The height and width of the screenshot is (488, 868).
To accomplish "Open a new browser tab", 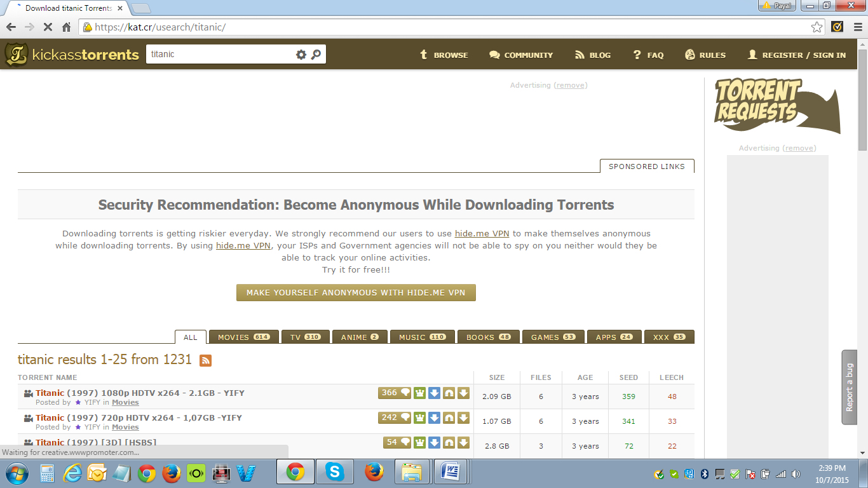I will pyautogui.click(x=140, y=8).
